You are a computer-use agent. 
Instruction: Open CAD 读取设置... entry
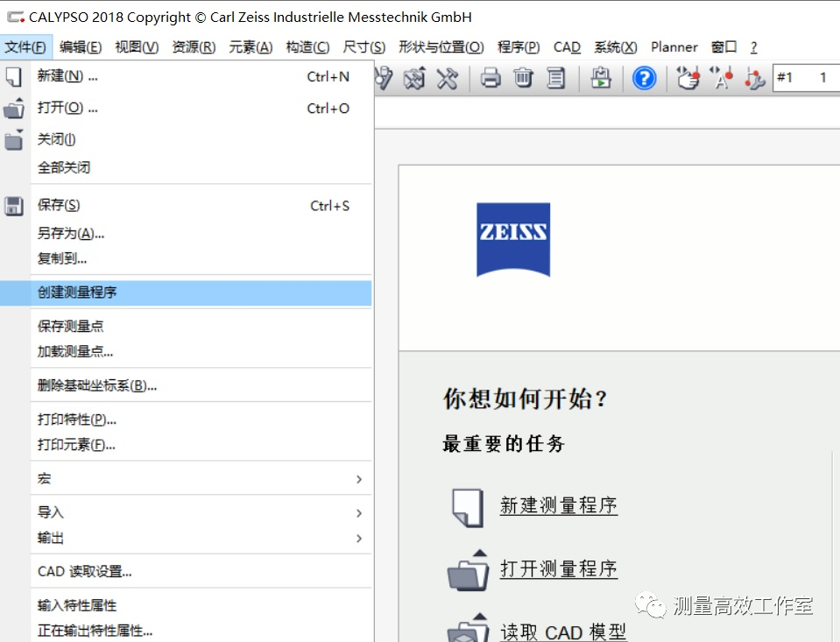click(x=186, y=571)
